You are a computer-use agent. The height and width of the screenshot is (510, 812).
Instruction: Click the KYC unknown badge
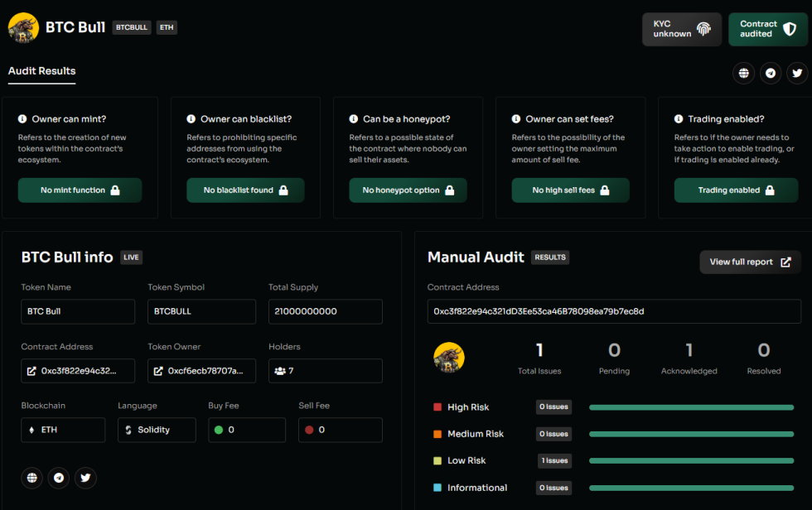pyautogui.click(x=681, y=29)
